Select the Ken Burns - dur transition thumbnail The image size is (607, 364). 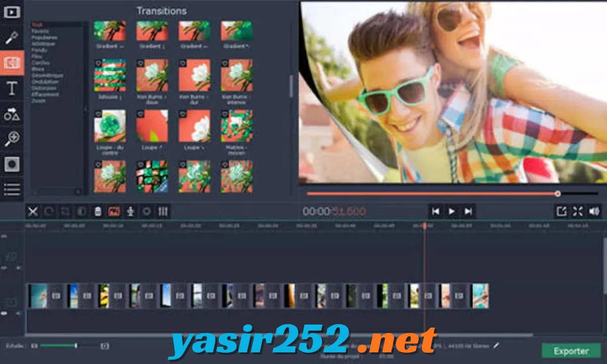(x=195, y=75)
